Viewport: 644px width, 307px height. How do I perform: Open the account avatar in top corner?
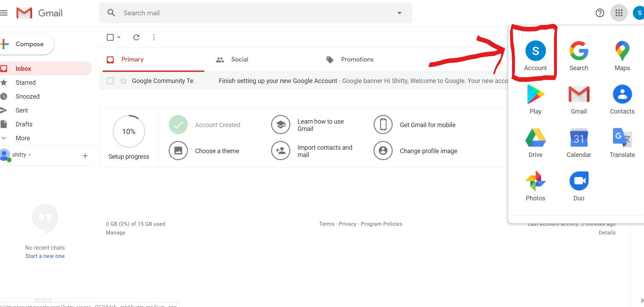point(639,13)
